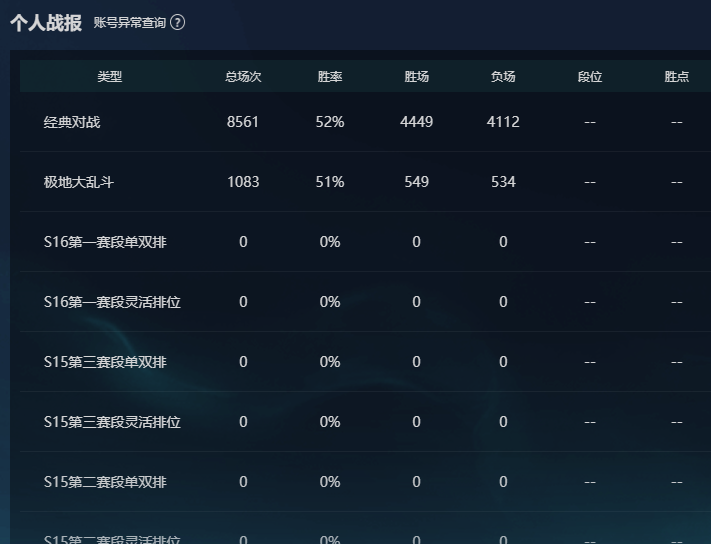Click losses value 4112
The image size is (711, 544).
(x=503, y=121)
